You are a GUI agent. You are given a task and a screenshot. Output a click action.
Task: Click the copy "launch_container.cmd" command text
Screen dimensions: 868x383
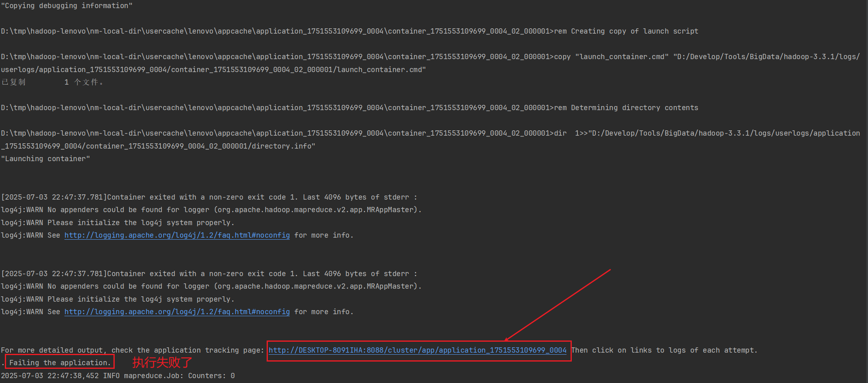tap(611, 57)
